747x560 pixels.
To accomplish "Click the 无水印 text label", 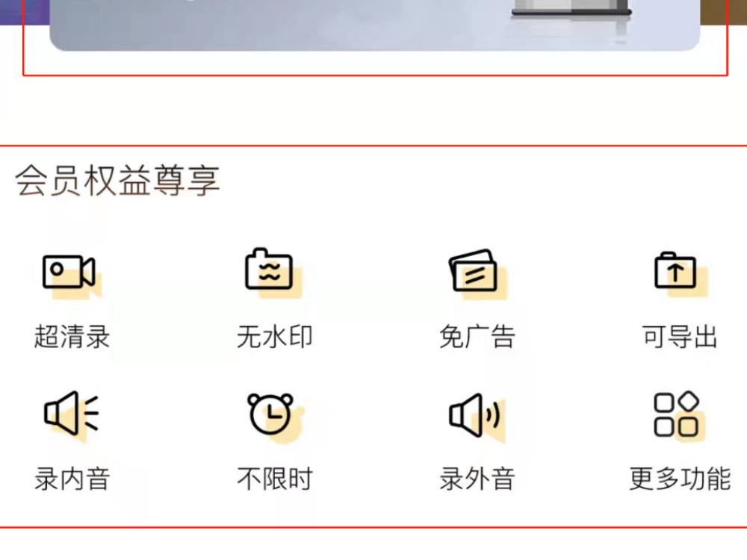I will (274, 337).
